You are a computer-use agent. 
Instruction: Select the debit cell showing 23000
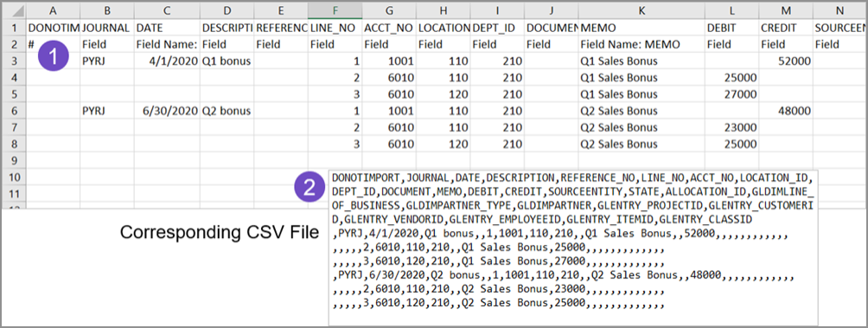click(x=731, y=127)
